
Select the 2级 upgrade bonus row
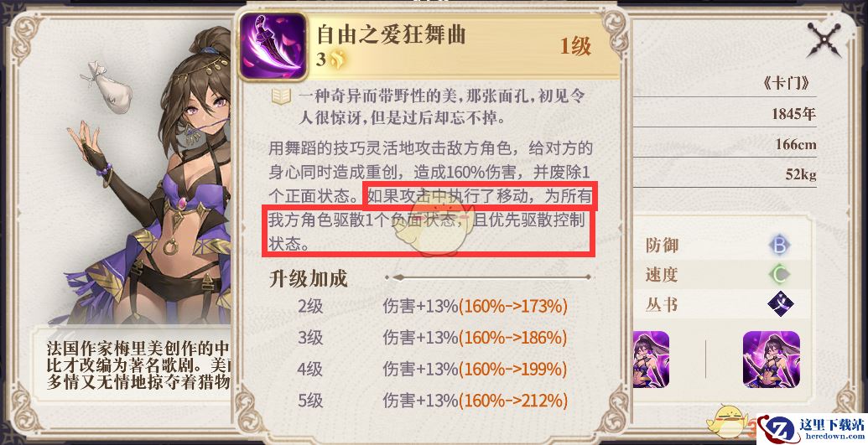pyautogui.click(x=433, y=306)
